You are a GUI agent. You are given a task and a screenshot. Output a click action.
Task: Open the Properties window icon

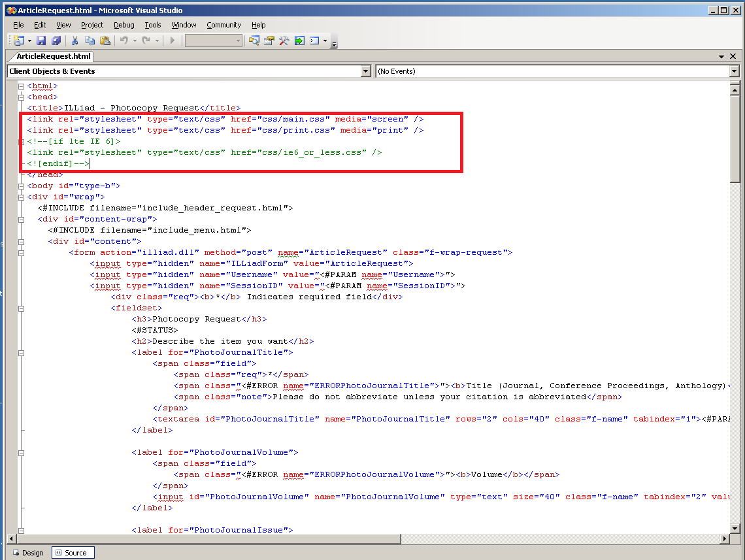[269, 41]
